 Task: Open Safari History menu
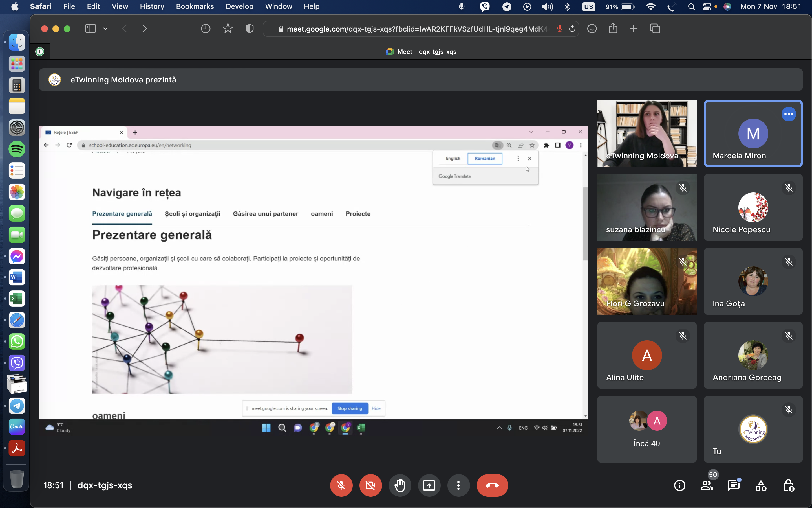pos(152,6)
